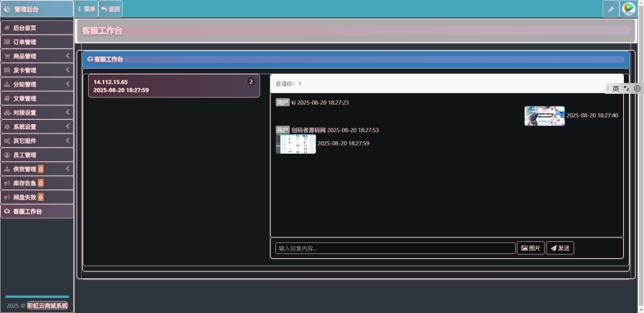Click the 图片 image upload button
This screenshot has width=644, height=313.
[x=530, y=248]
